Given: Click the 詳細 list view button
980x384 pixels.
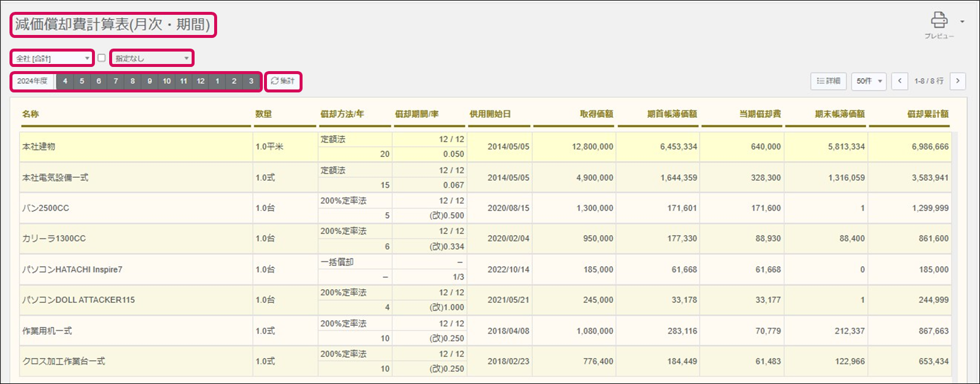Looking at the screenshot, I should (x=828, y=81).
